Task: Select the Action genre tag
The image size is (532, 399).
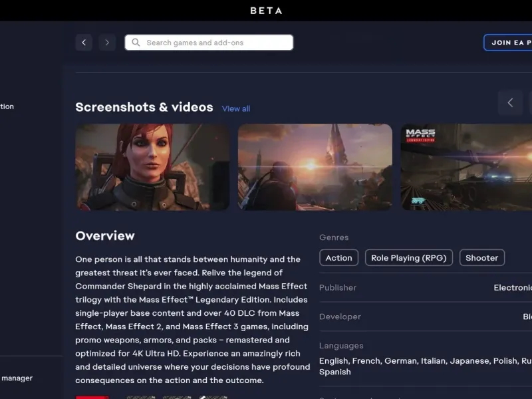Action: click(339, 258)
